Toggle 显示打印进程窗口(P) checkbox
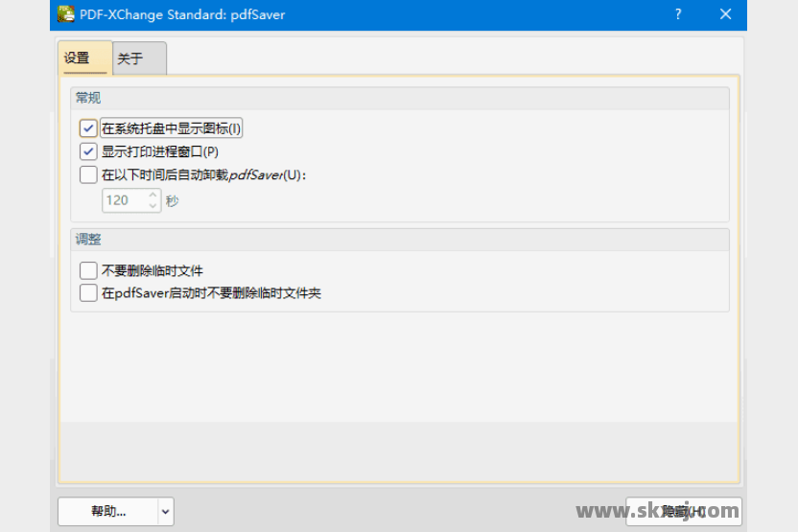The image size is (798, 532). tap(88, 151)
